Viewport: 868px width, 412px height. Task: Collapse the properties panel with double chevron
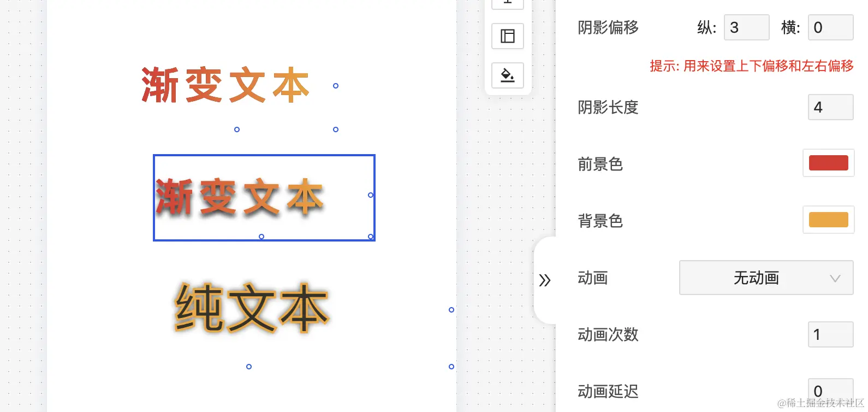click(x=545, y=280)
